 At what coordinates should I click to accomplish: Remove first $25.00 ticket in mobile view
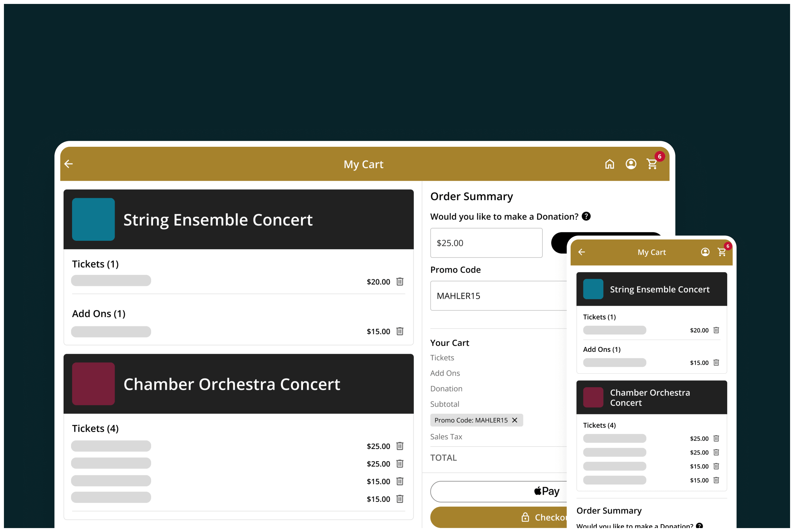[716, 438]
